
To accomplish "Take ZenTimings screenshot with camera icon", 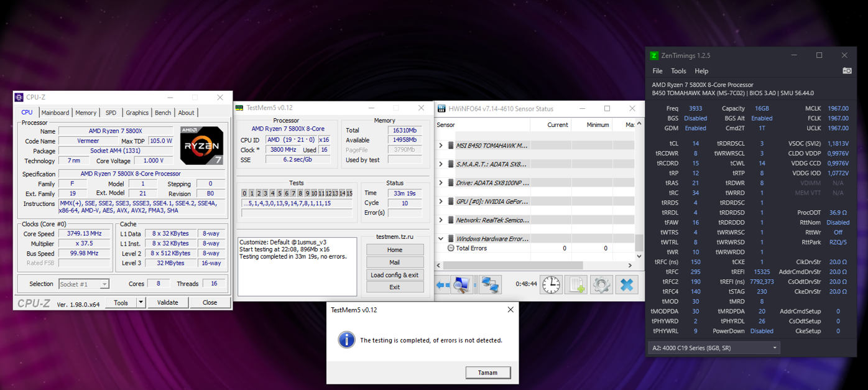I will pos(847,71).
